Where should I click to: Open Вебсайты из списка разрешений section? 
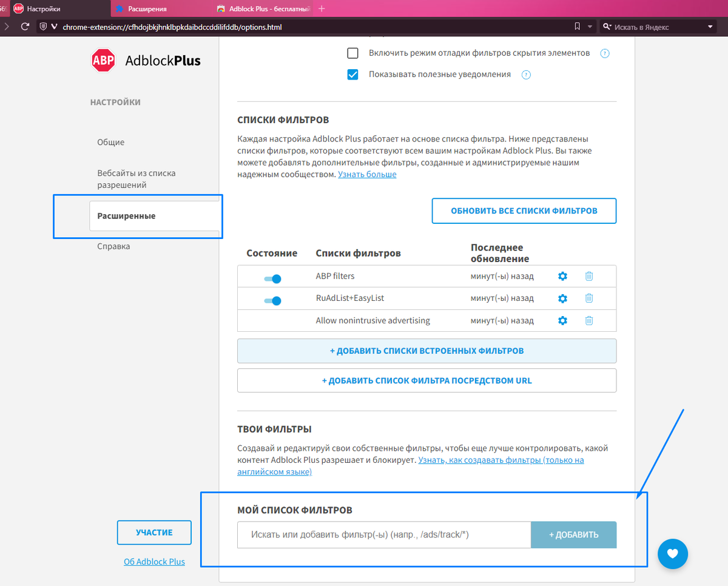[x=136, y=179]
